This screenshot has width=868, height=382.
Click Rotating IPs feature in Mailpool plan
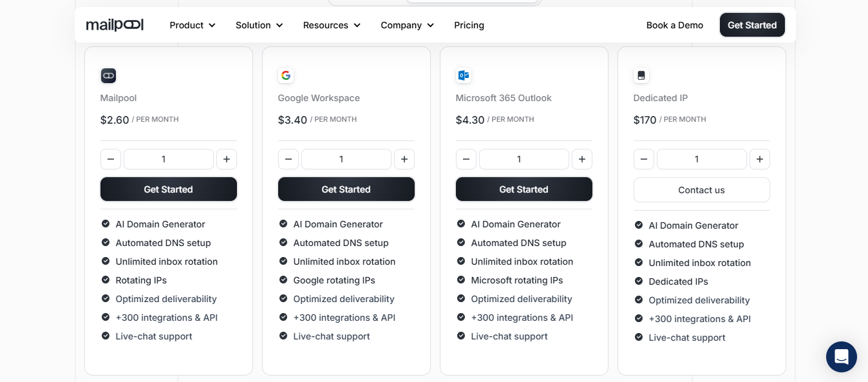pyautogui.click(x=141, y=280)
